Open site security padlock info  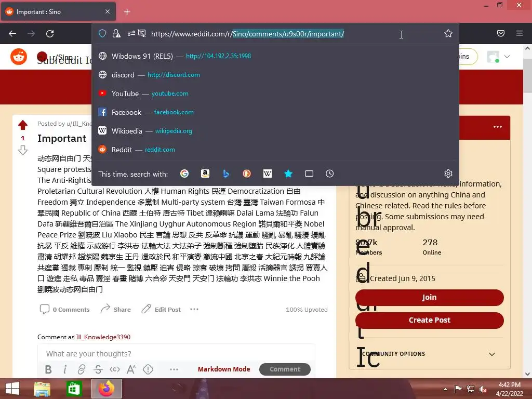pyautogui.click(x=116, y=33)
